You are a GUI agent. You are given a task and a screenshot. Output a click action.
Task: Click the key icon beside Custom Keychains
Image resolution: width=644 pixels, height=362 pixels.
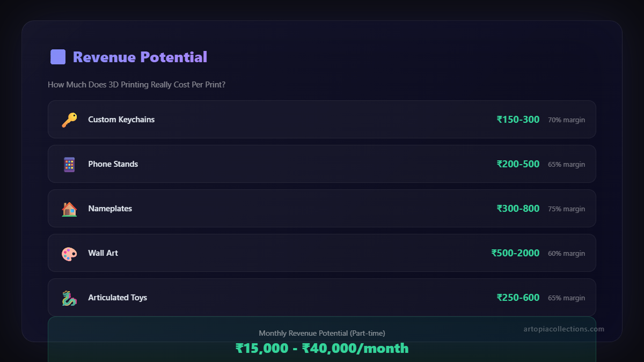click(69, 120)
